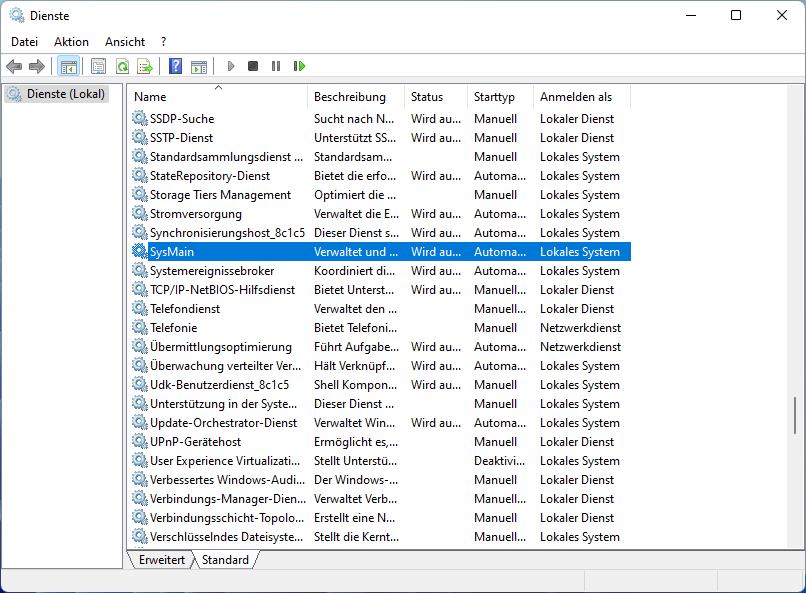Open the Aktion menu
The width and height of the screenshot is (806, 593).
[x=71, y=42]
